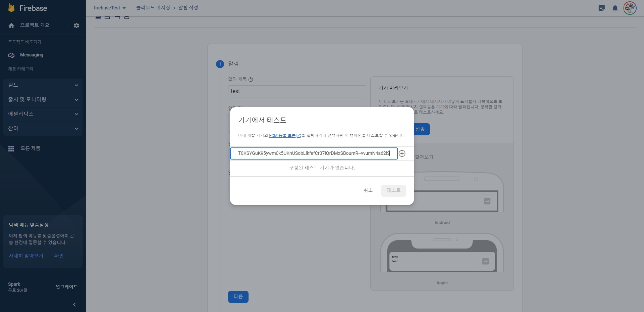Screen dimensions: 644x312
Task: Open project overview home icon
Action: (11, 26)
